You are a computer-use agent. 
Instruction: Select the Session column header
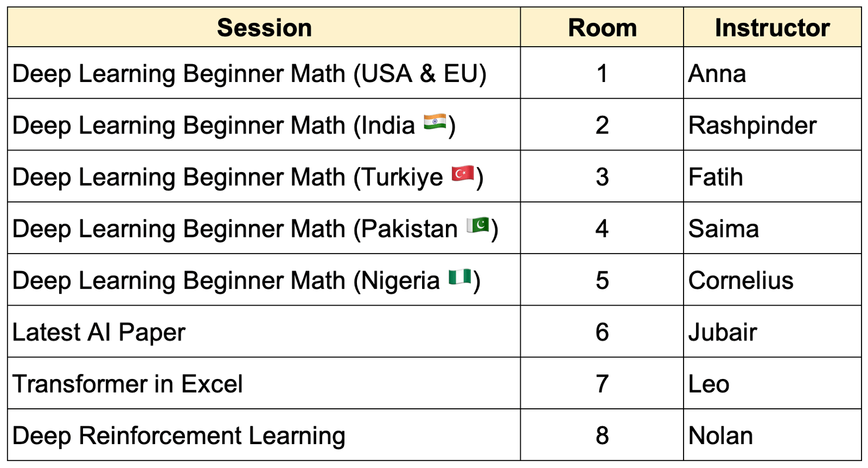click(264, 27)
